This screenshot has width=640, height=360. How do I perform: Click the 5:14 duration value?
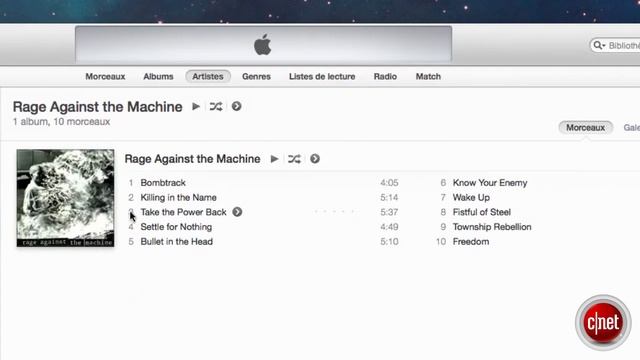click(389, 198)
